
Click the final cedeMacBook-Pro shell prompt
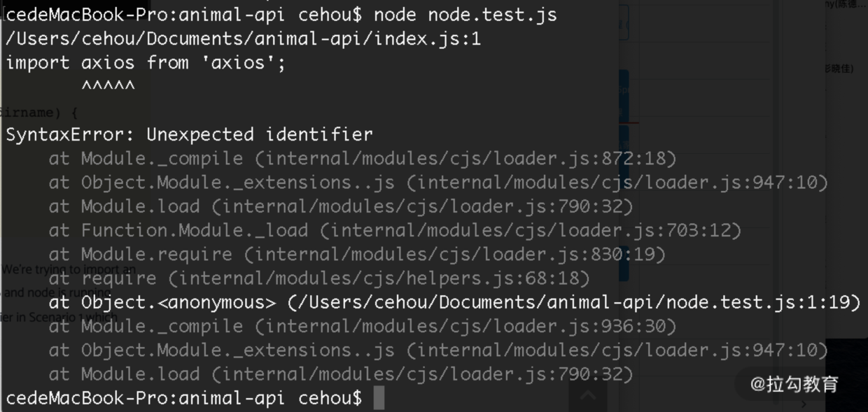[184, 398]
